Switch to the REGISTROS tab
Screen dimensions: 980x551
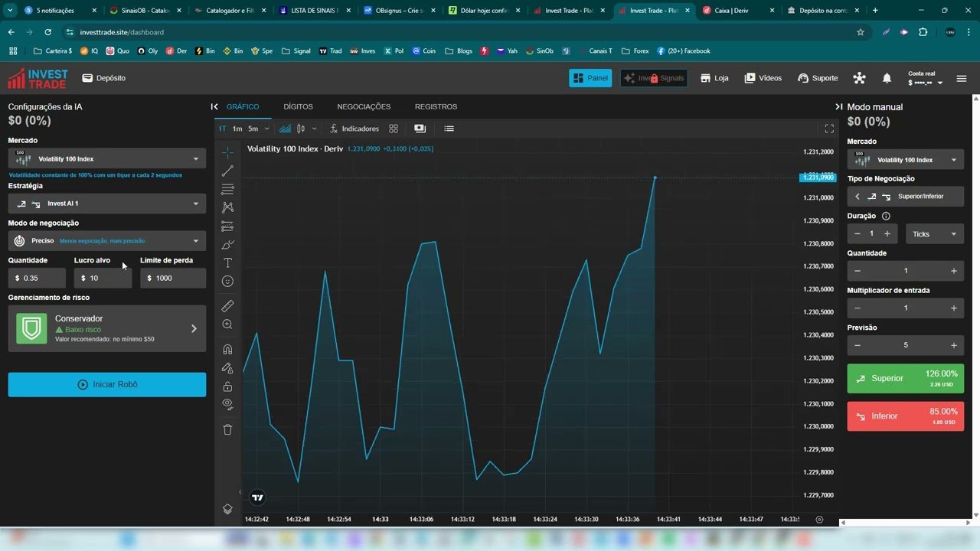pos(436,106)
